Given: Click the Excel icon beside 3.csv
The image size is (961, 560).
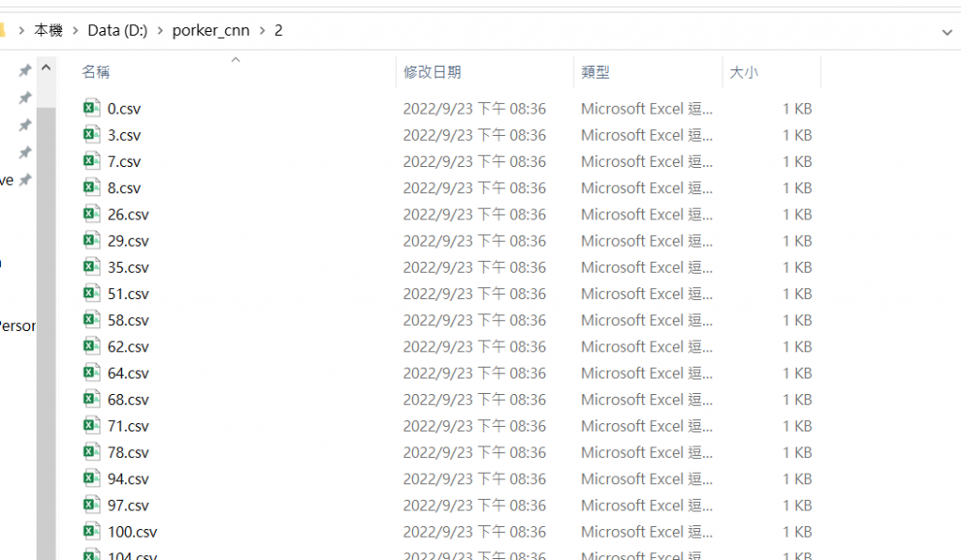Looking at the screenshot, I should [x=92, y=134].
